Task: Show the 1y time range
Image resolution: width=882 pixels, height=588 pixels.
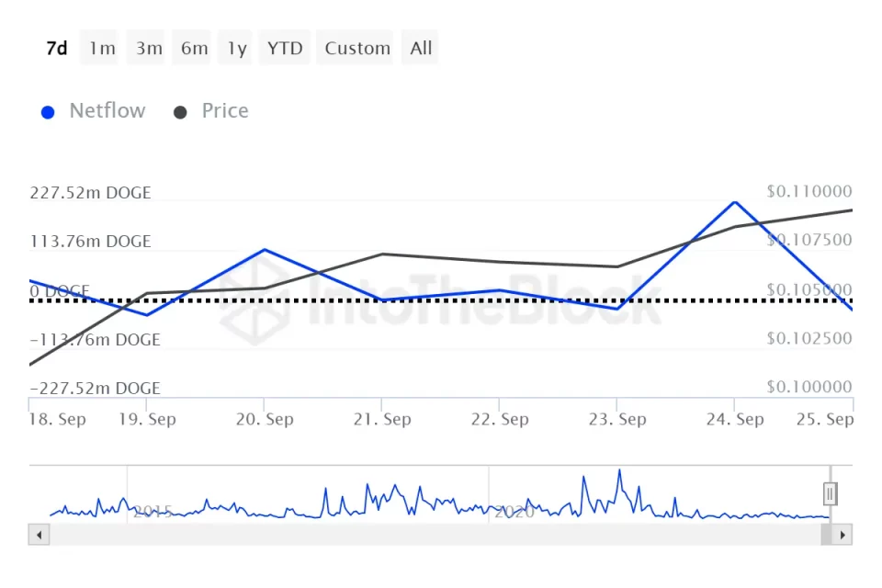Action: pos(237,49)
